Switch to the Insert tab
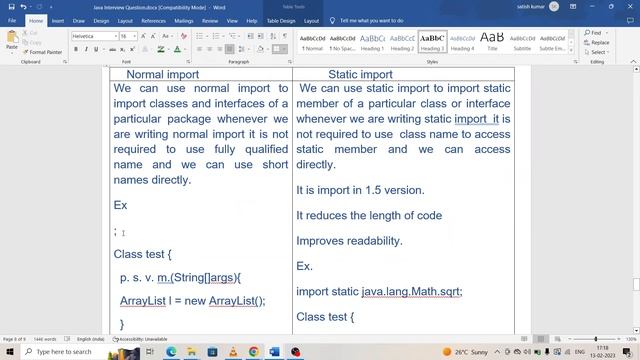This screenshot has width=640, height=360. click(x=58, y=20)
